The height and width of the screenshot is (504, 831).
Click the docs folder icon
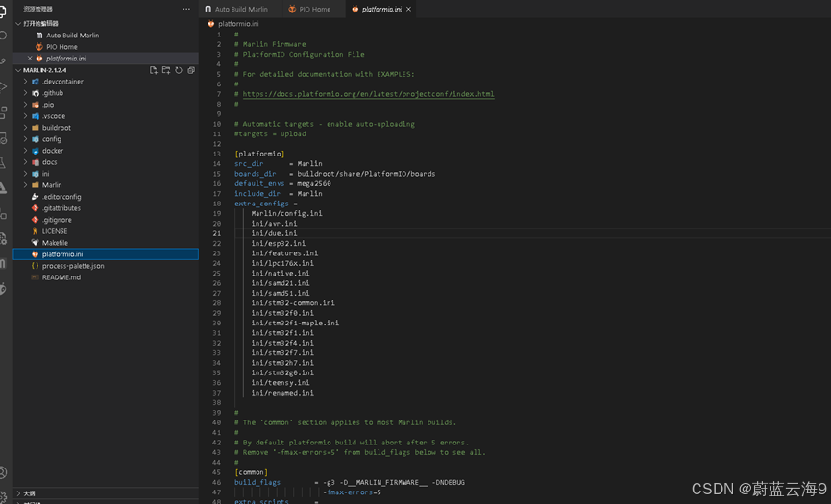[35, 162]
